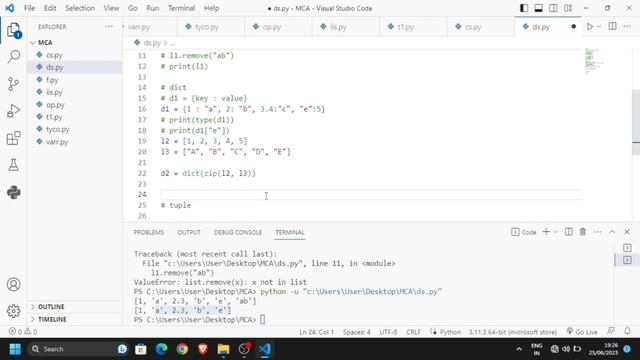Image resolution: width=640 pixels, height=360 pixels.
Task: Open the Search view in activity bar
Action: click(13, 57)
